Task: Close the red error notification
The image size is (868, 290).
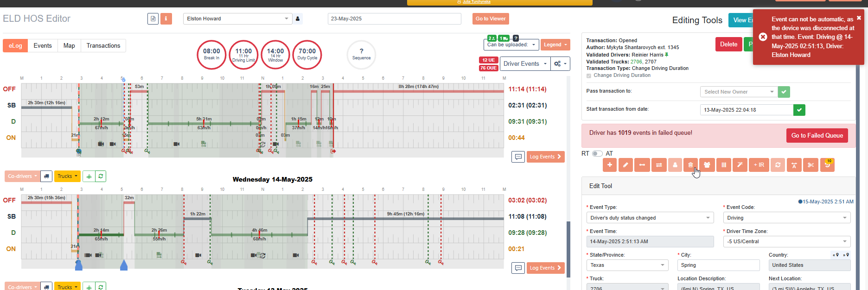Action: [859, 18]
